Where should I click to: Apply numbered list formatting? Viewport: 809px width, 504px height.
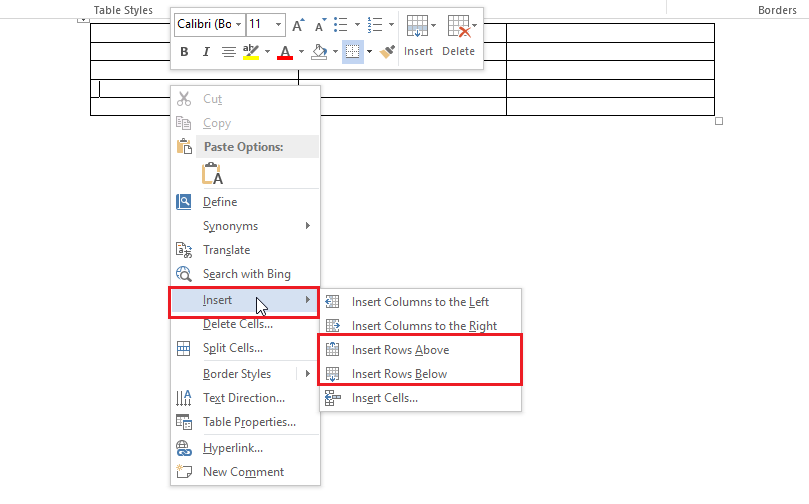[x=375, y=24]
